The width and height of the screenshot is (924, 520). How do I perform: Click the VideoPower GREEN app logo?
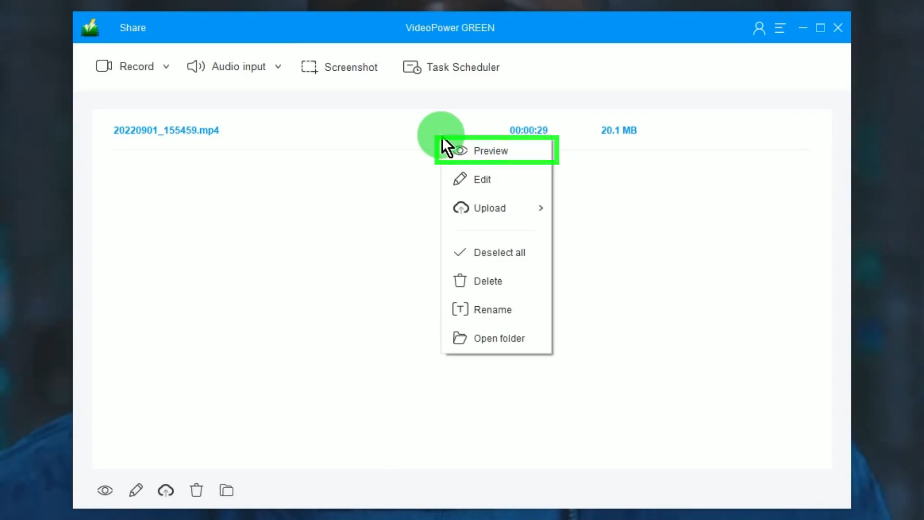coord(90,28)
